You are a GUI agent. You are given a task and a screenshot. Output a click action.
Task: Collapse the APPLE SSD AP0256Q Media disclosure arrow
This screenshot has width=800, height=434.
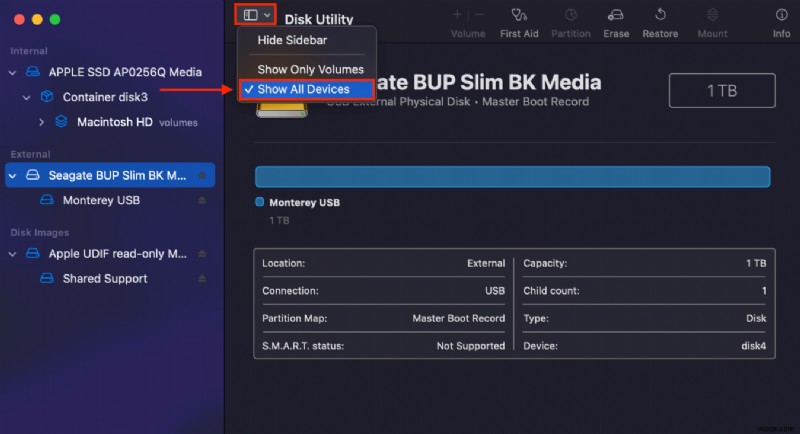click(12, 72)
